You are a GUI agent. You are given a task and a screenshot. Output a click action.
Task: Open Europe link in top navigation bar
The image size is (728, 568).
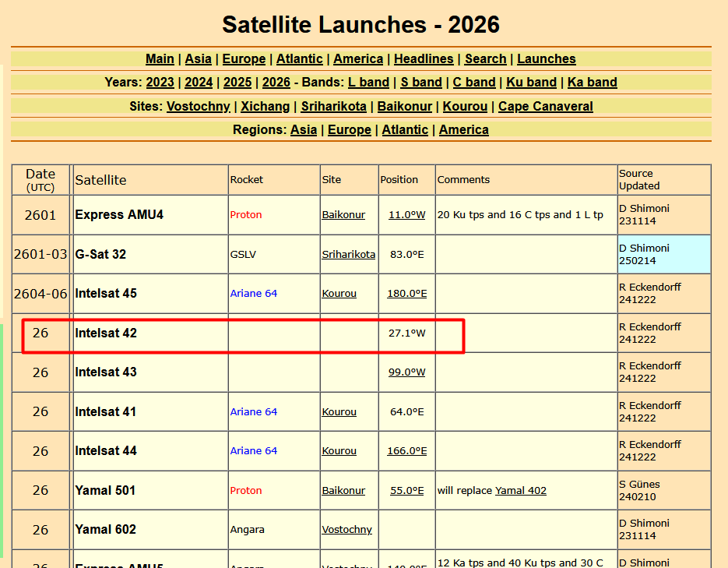(244, 59)
